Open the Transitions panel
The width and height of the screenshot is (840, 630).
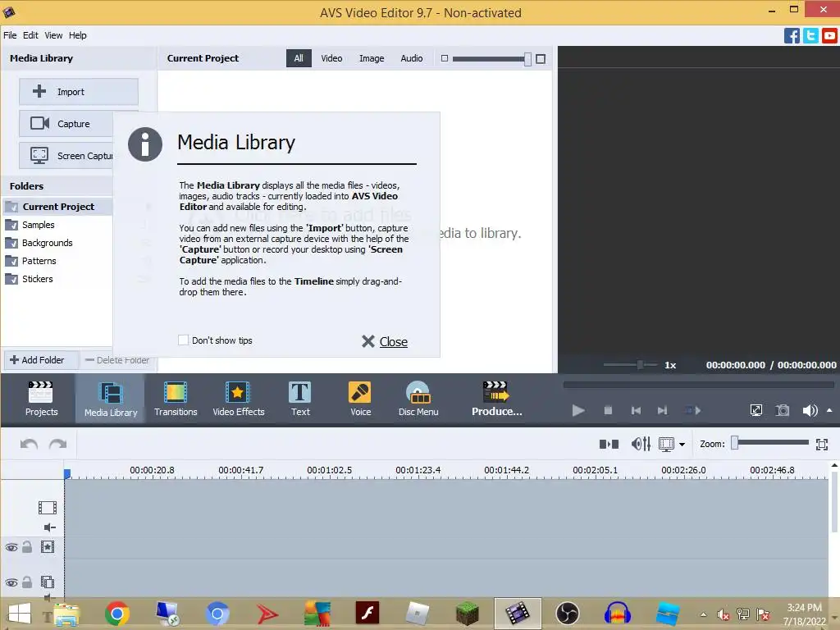coord(176,399)
